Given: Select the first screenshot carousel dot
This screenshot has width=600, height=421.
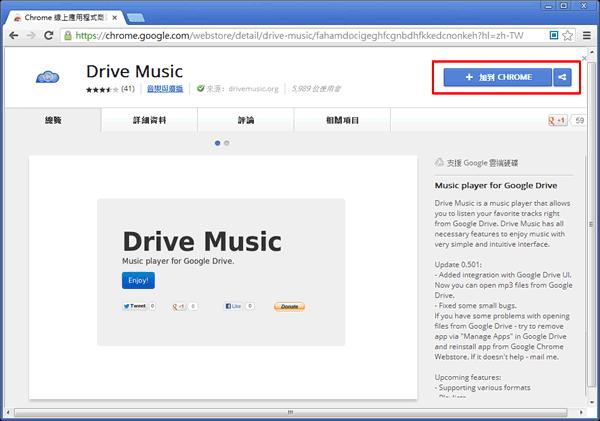Looking at the screenshot, I should [x=217, y=143].
